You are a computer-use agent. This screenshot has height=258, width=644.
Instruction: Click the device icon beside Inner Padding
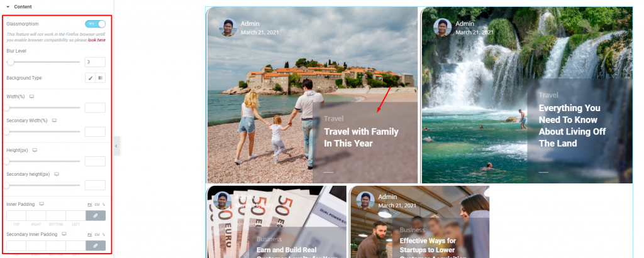tap(42, 204)
